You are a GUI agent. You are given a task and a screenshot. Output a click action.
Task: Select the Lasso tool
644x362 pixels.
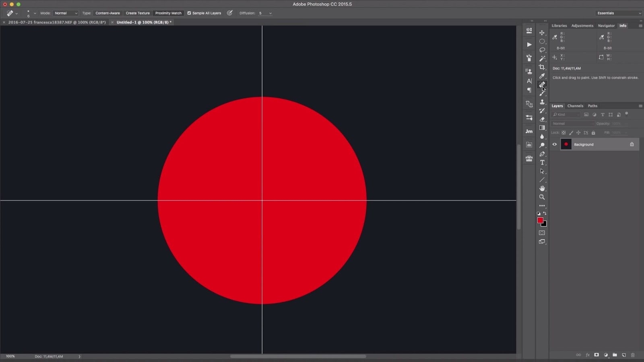tap(542, 50)
